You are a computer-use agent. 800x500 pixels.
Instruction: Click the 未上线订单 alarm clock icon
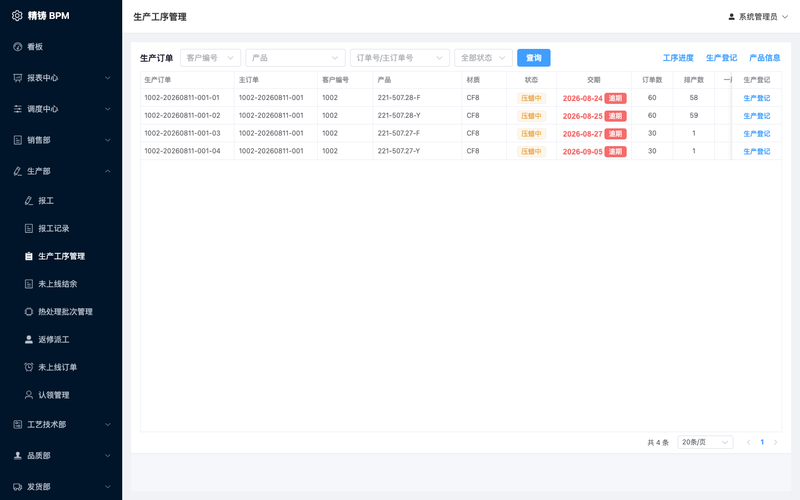(29, 367)
